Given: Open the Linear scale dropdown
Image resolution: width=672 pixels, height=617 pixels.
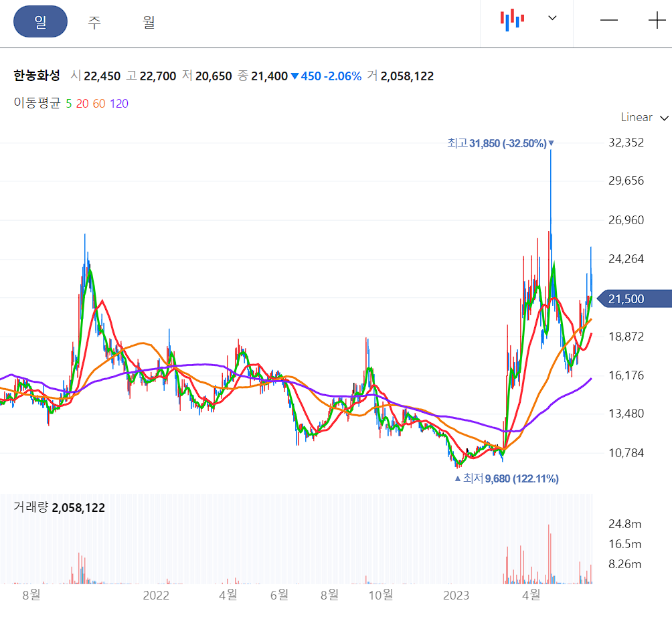Looking at the screenshot, I should [x=644, y=117].
